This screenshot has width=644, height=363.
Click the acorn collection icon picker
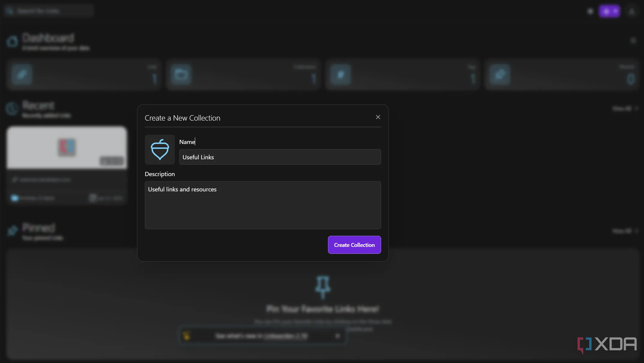pyautogui.click(x=160, y=149)
